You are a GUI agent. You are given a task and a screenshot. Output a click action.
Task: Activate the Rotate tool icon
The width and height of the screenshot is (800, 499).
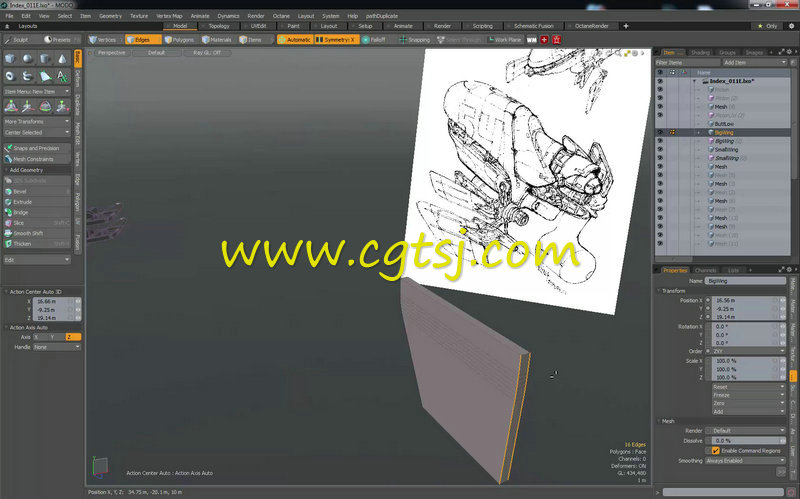[45, 106]
